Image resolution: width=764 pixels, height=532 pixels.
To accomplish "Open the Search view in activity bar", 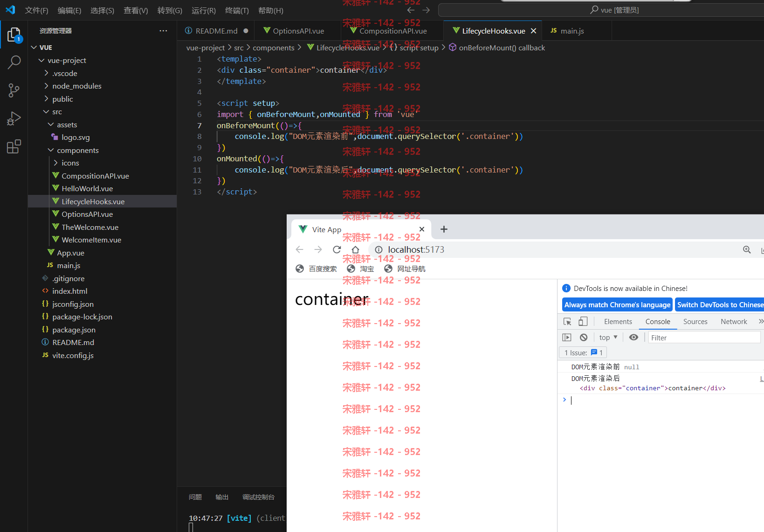I will pyautogui.click(x=14, y=62).
